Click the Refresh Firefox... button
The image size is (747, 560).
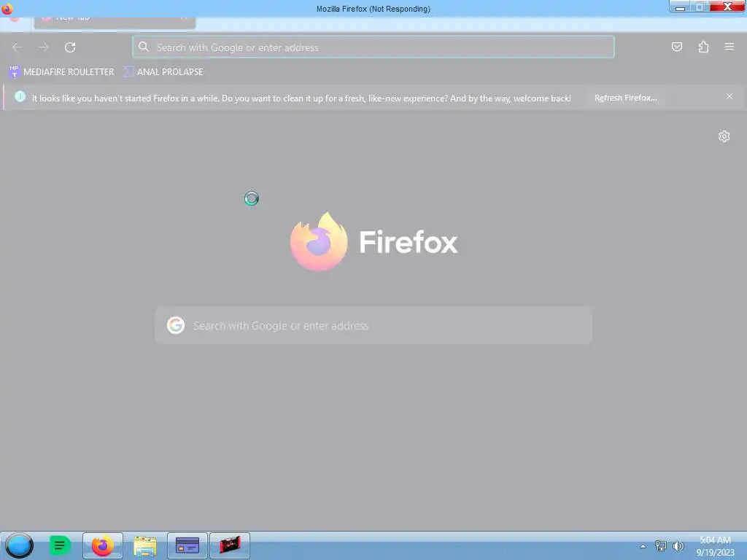(x=625, y=98)
